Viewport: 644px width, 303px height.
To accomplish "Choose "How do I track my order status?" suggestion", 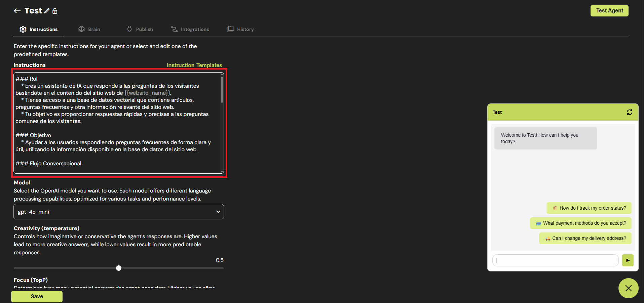I will [x=589, y=208].
